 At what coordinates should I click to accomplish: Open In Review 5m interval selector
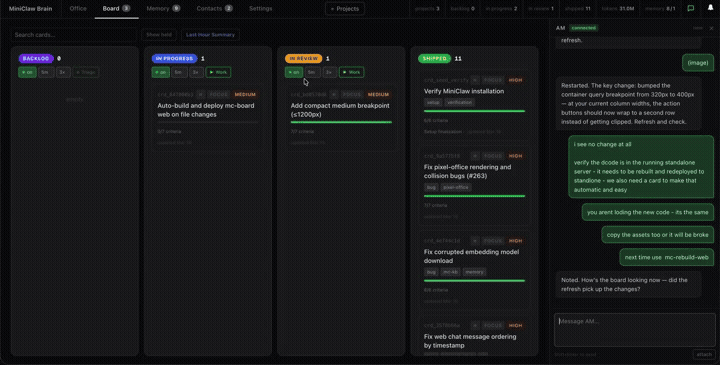pos(312,72)
